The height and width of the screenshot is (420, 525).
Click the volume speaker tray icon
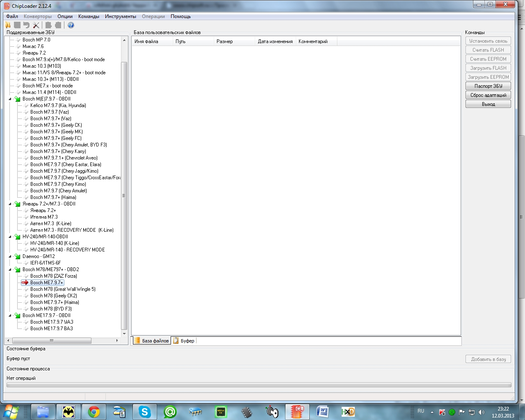click(x=482, y=412)
